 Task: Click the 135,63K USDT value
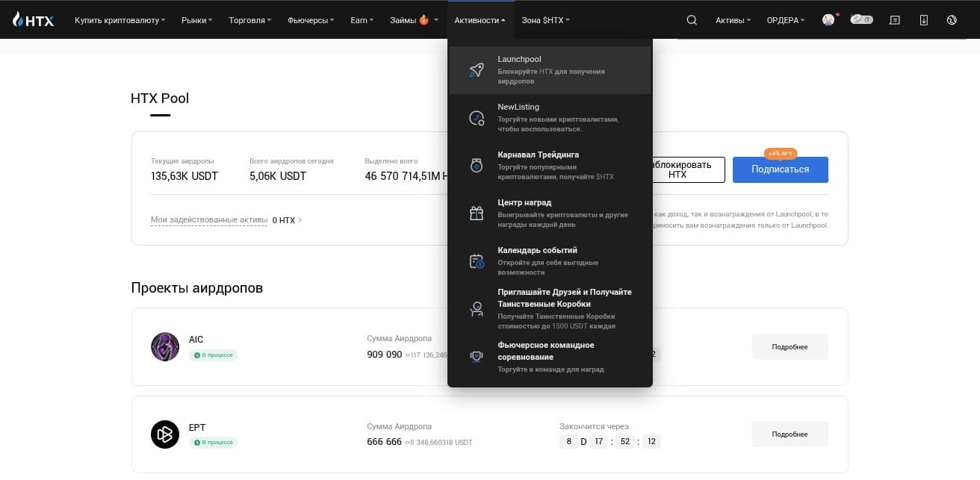(x=184, y=176)
